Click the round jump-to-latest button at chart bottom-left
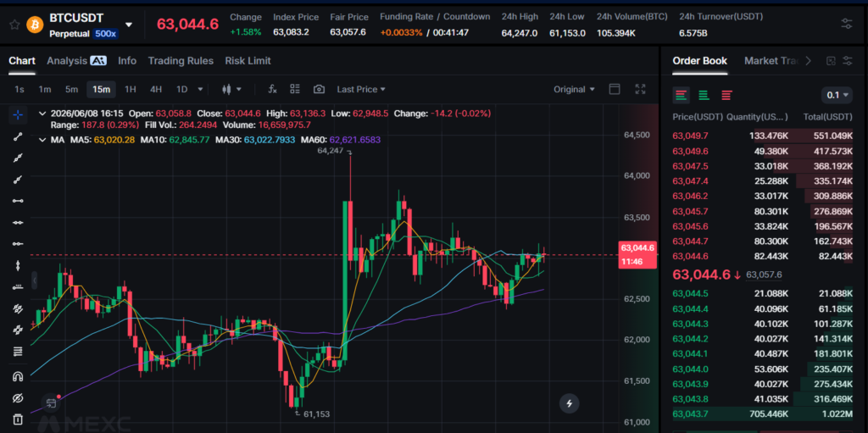Viewport: 868px width, 433px height. [51, 402]
